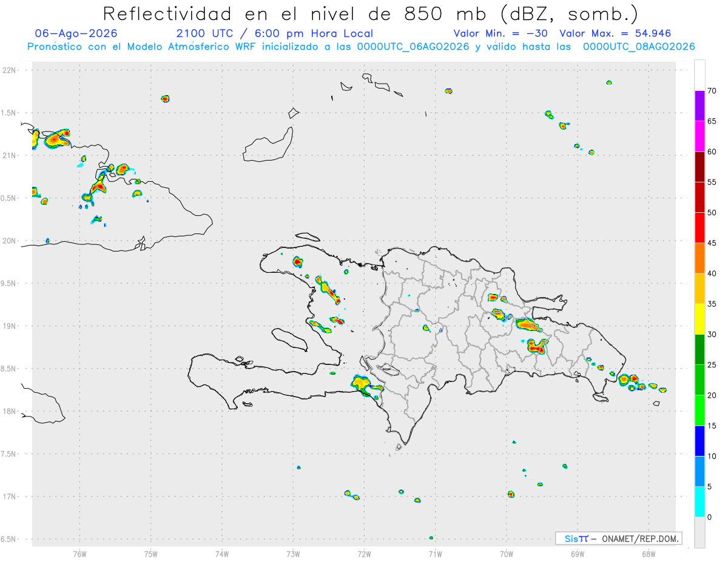Click the colorbar value '45'
The height and width of the screenshot is (562, 728).
tap(712, 243)
